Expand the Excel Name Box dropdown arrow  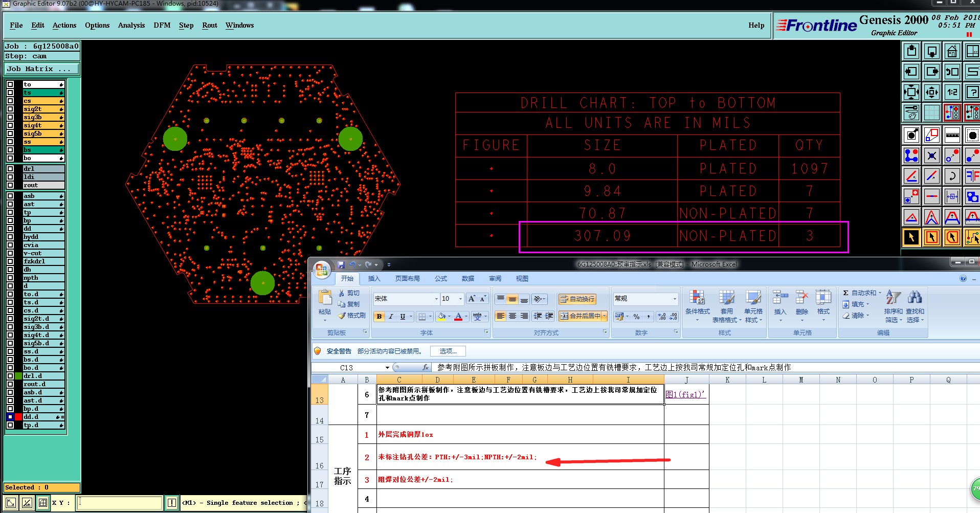(x=387, y=368)
